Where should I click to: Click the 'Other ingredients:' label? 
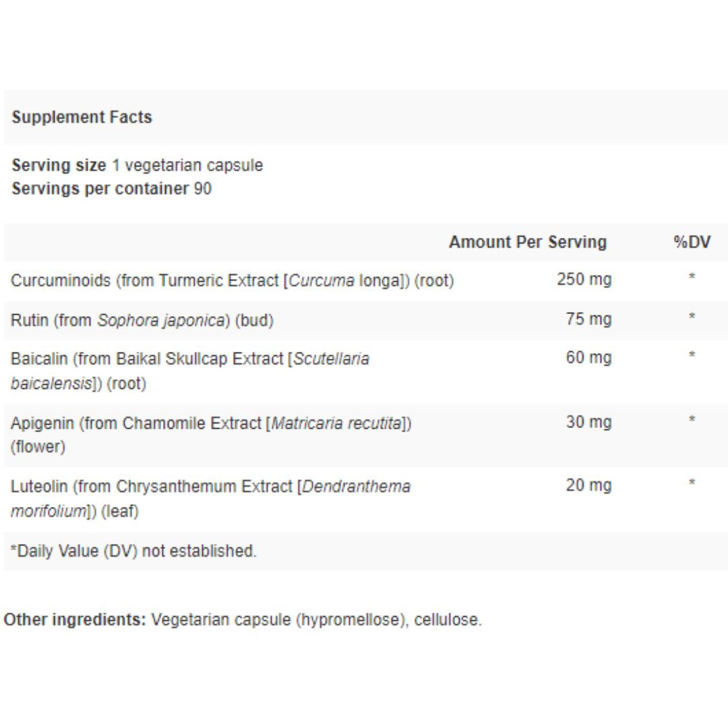[x=75, y=620]
